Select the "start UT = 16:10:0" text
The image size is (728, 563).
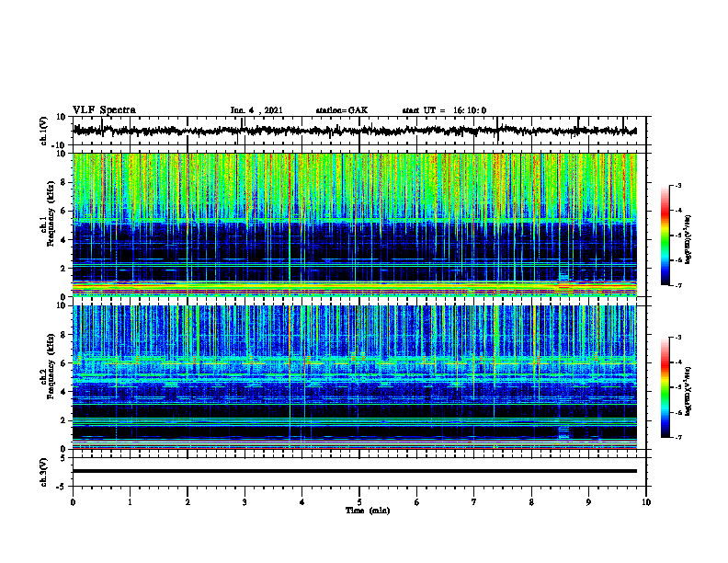(444, 110)
